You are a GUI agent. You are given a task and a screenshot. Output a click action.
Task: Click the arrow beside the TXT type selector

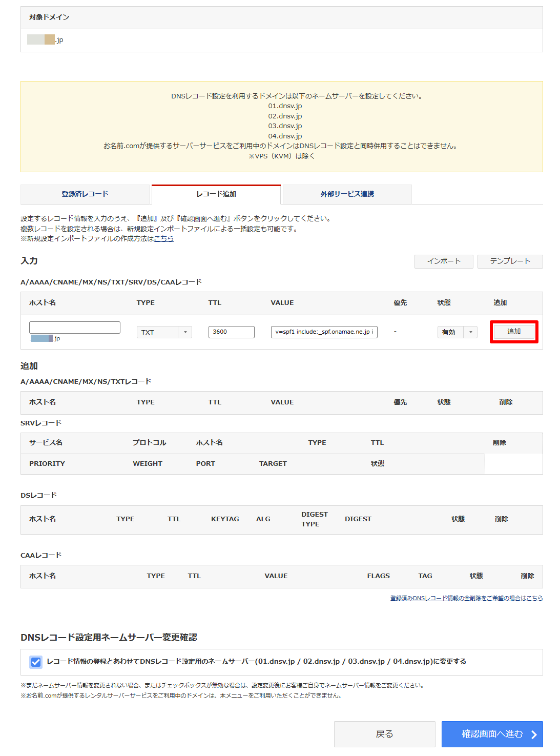185,332
